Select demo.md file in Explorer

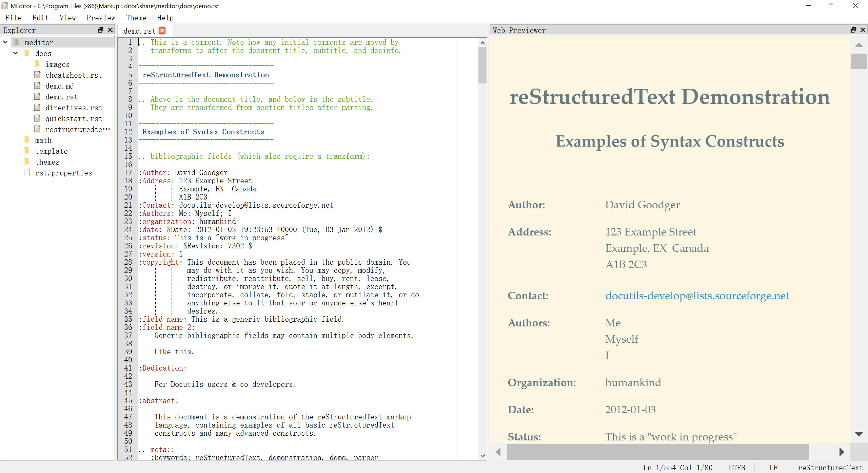(58, 86)
